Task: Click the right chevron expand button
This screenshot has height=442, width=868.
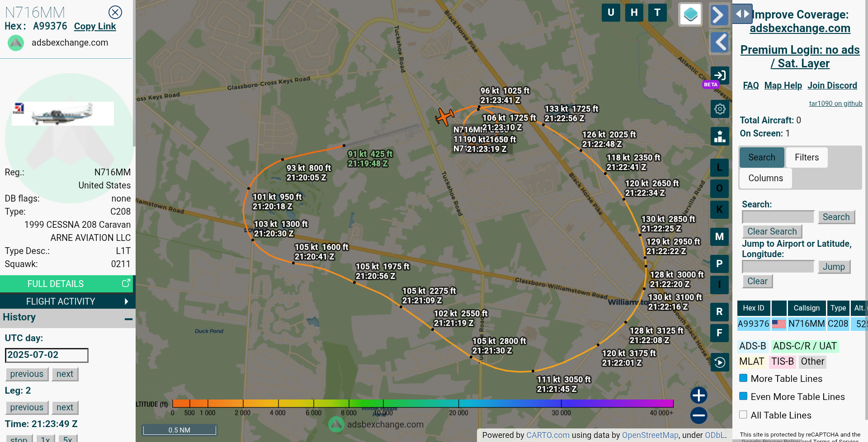Action: [719, 15]
